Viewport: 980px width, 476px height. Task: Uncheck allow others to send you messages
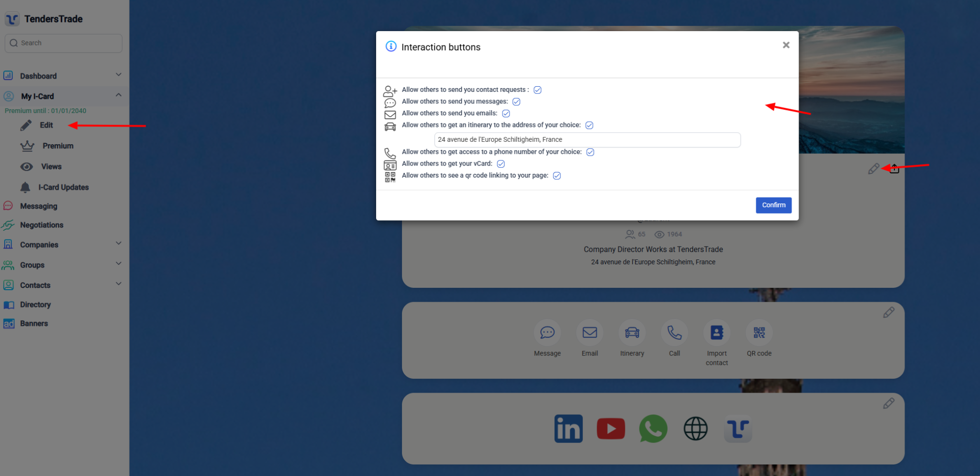[516, 102]
